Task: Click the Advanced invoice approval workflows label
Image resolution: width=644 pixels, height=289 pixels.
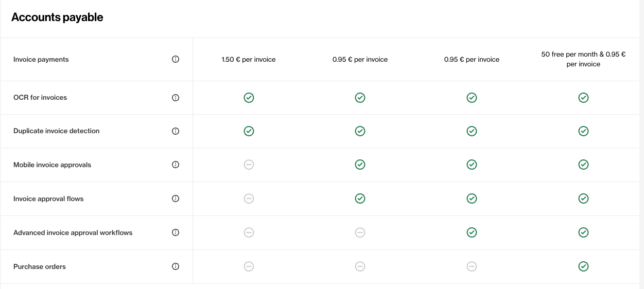Action: (73, 233)
